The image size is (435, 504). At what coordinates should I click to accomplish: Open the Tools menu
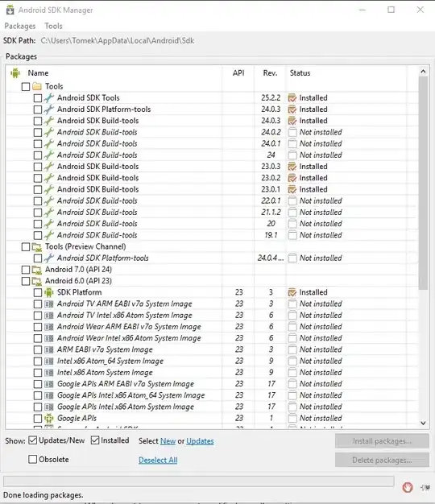[53, 26]
